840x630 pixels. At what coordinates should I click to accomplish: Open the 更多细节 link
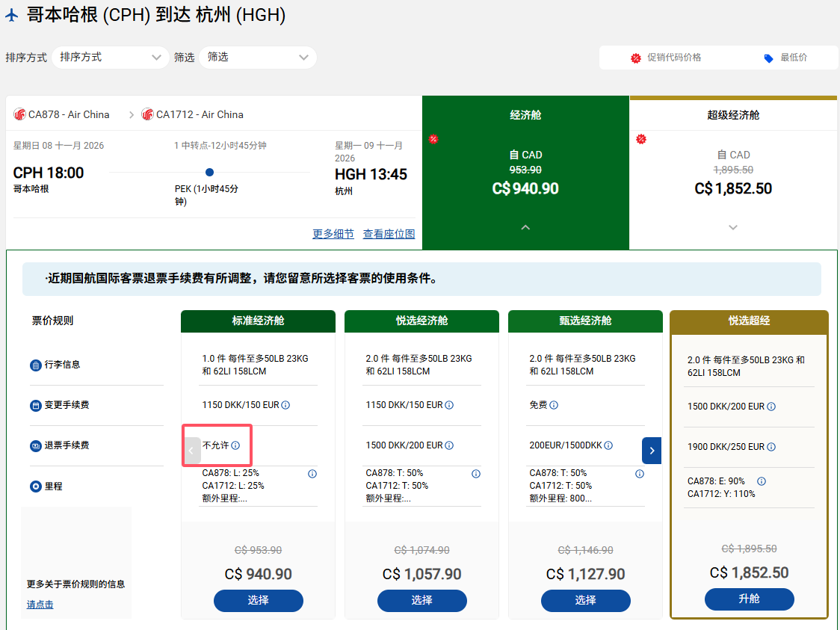point(333,234)
